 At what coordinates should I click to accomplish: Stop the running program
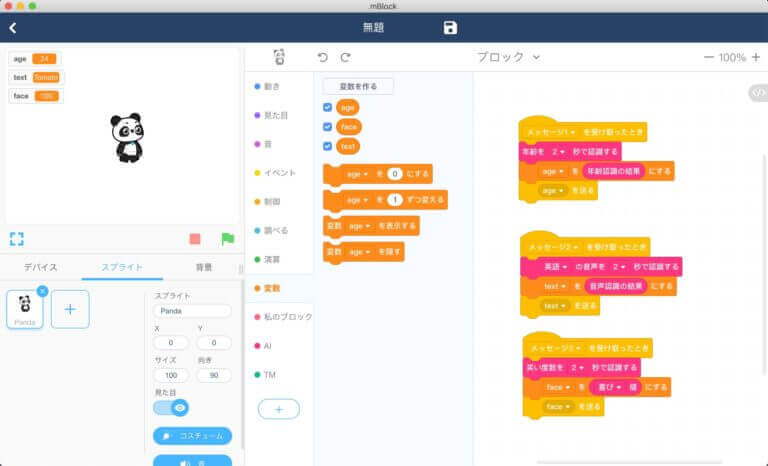pos(195,239)
